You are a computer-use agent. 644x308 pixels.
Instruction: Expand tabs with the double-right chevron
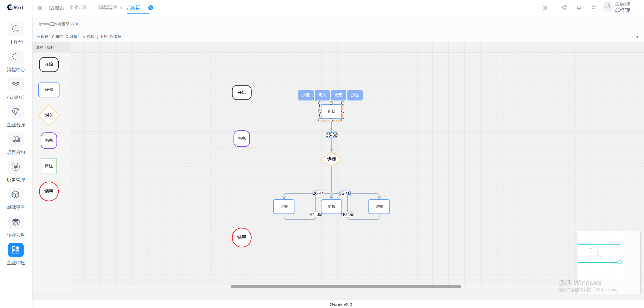(x=545, y=8)
